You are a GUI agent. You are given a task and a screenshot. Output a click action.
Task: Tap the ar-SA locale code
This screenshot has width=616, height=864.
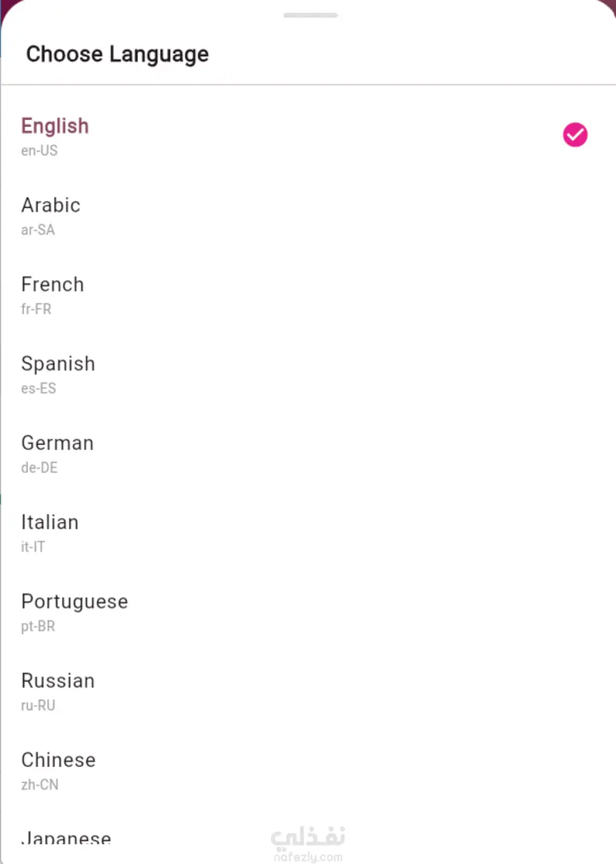[x=38, y=230]
